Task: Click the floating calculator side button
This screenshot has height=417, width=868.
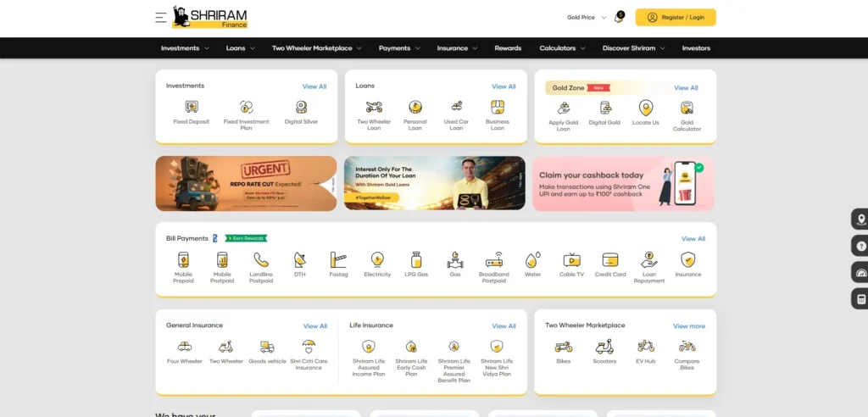Action: tap(860, 299)
